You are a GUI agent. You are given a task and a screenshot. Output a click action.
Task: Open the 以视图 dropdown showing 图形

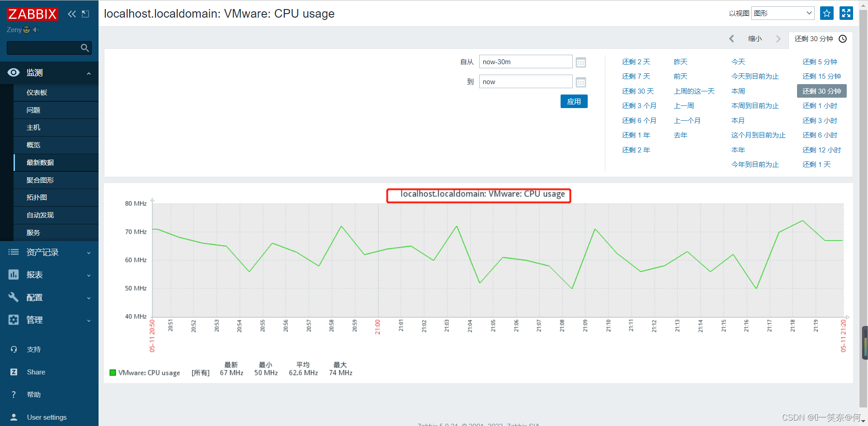(783, 13)
